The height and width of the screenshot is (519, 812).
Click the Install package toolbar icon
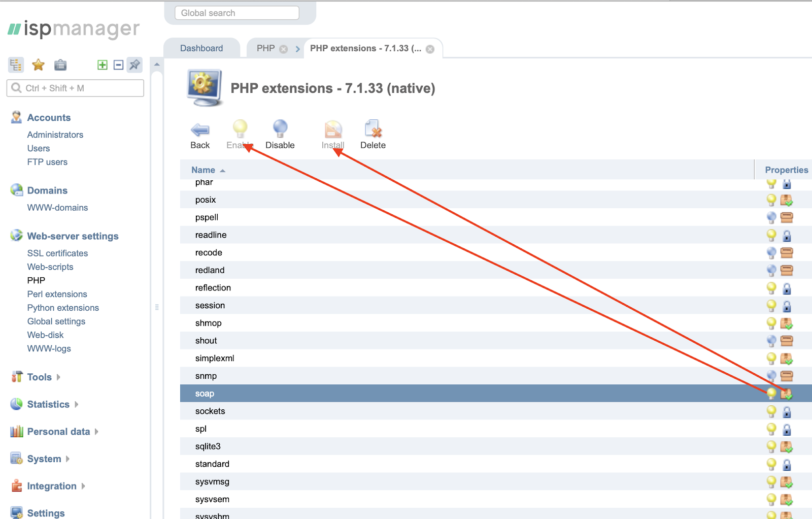(x=333, y=129)
